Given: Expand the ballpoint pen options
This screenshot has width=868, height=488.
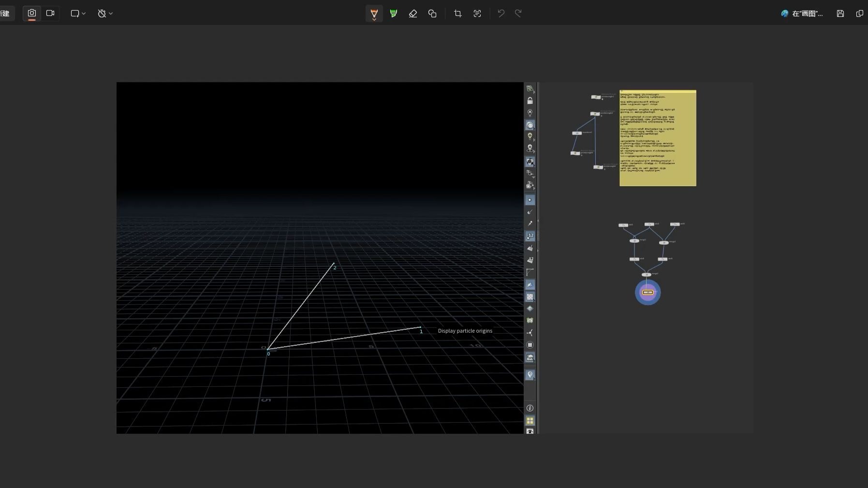Looking at the screenshot, I should pyautogui.click(x=374, y=20).
